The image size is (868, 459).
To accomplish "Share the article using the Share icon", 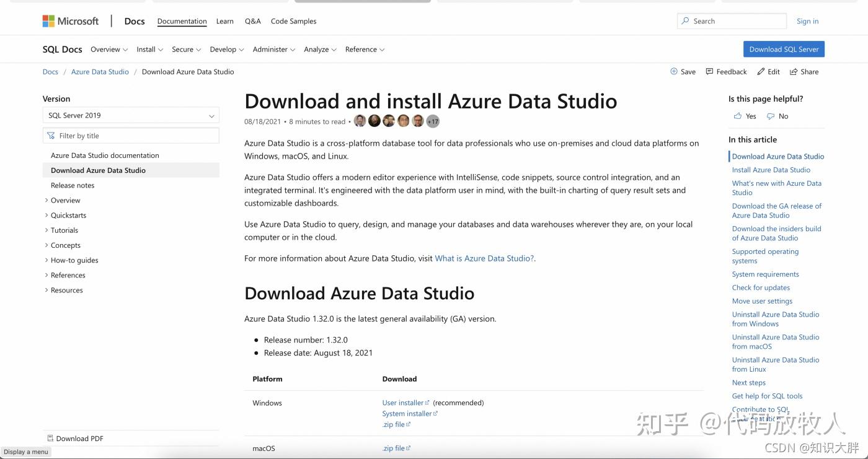I will tap(794, 71).
